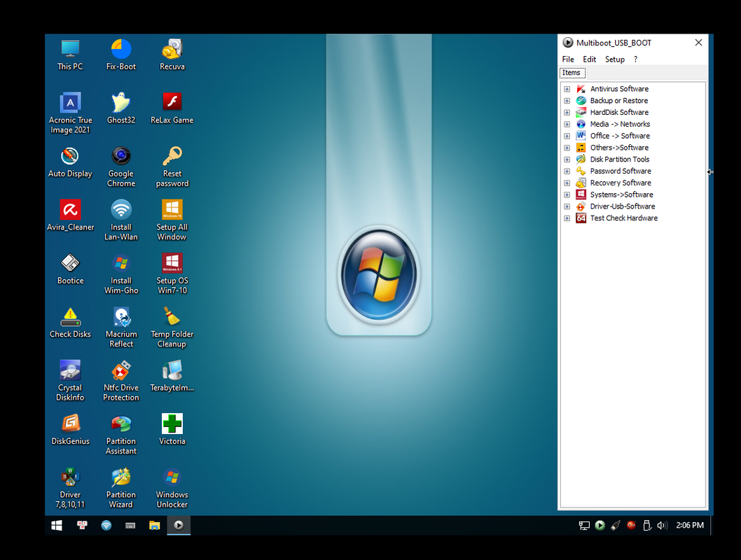Open Setup All Window icon
This screenshot has height=560, width=741.
point(172,220)
